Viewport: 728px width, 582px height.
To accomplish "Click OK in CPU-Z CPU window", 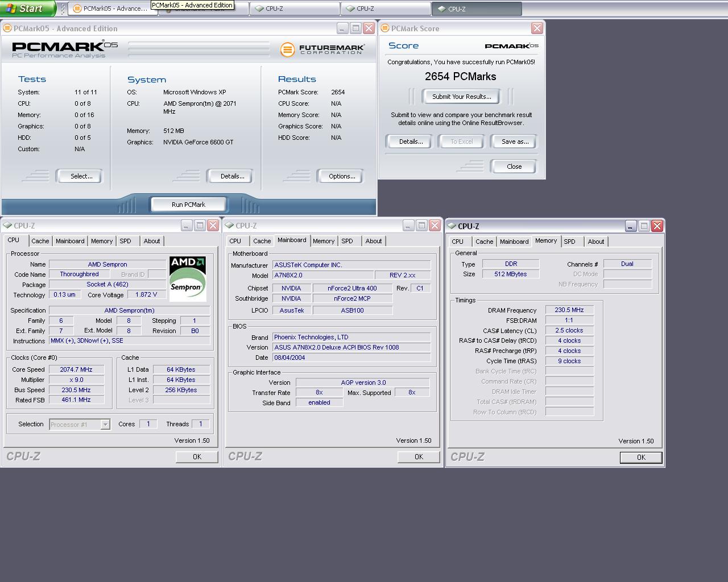I will click(197, 457).
